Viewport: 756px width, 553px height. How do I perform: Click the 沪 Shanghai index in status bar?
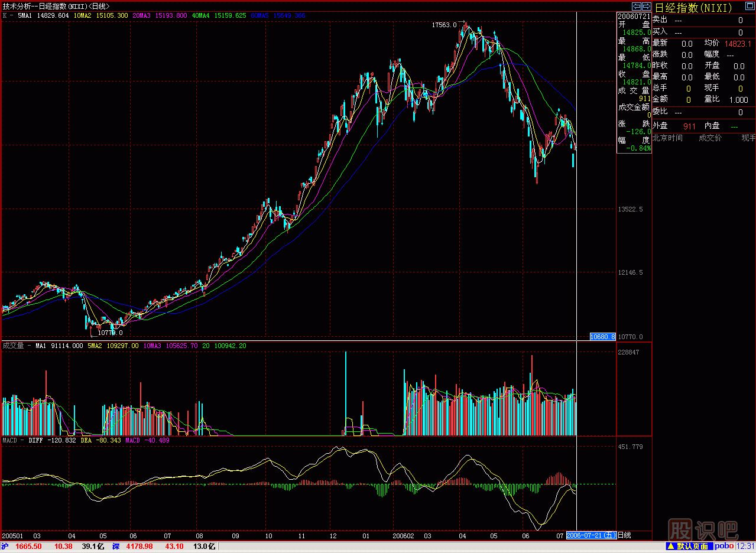5,547
